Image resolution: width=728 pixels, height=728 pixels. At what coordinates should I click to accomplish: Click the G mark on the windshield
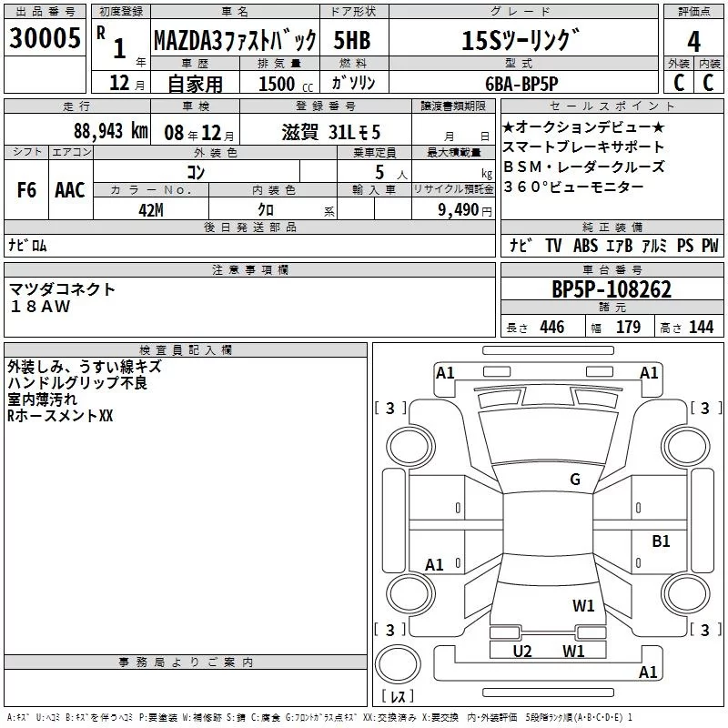[x=575, y=479]
